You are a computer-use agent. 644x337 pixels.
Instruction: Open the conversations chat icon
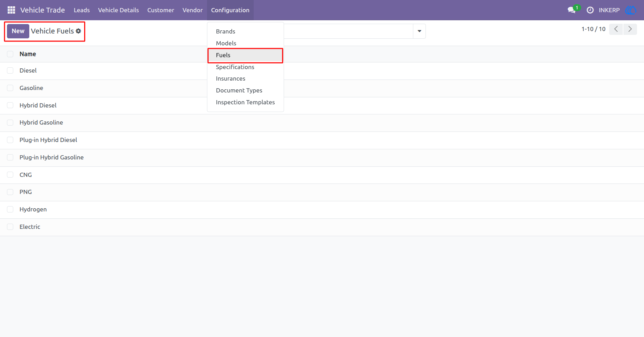(572, 10)
